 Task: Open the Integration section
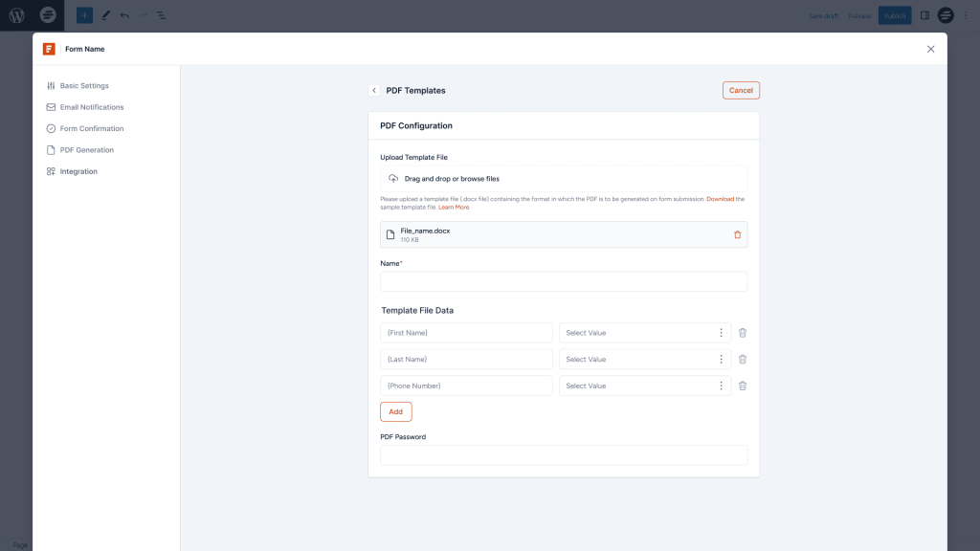click(x=80, y=171)
